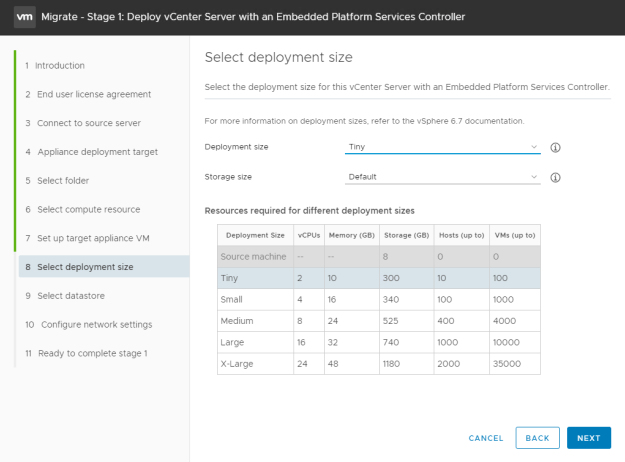Image resolution: width=625 pixels, height=462 pixels.
Task: Click the Large row label in table
Action: (232, 342)
